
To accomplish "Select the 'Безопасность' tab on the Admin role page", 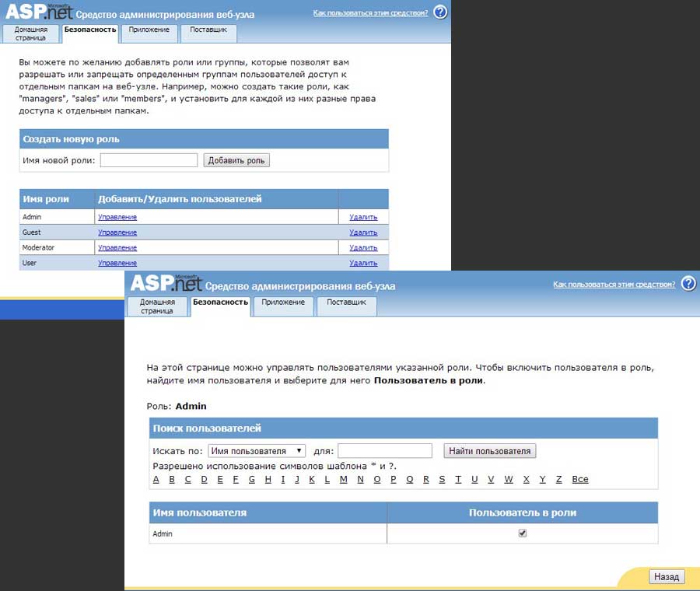I will (x=221, y=306).
